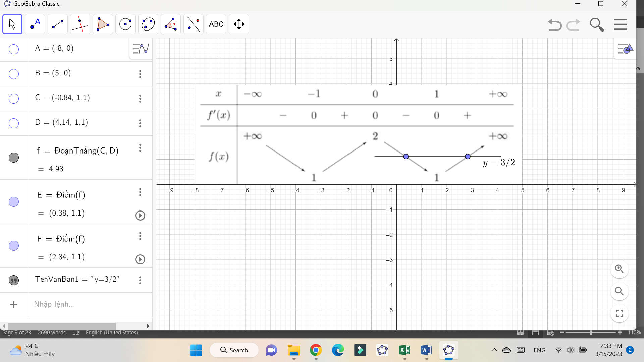Open more options for TenVanBan1

pyautogui.click(x=140, y=280)
